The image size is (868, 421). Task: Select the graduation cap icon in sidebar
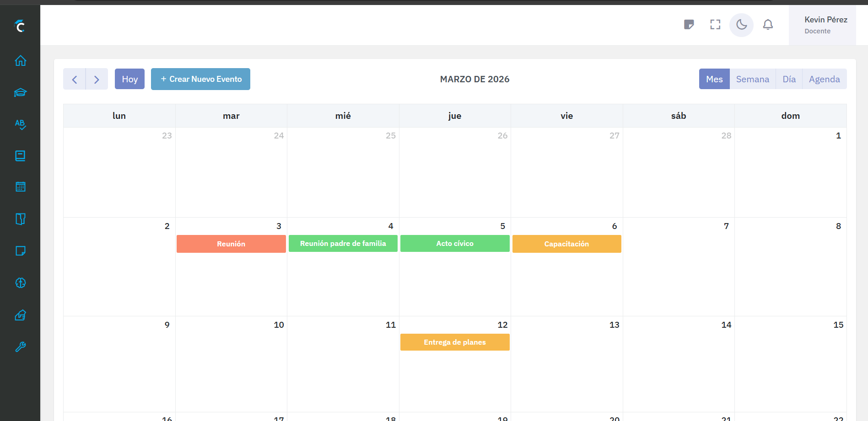point(20,92)
